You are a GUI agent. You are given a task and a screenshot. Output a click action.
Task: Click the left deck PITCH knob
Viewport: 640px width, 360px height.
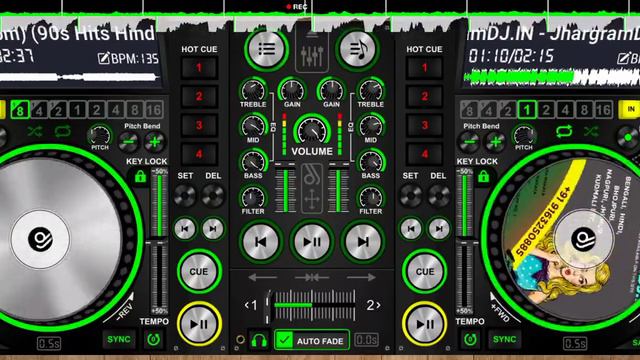click(x=100, y=136)
